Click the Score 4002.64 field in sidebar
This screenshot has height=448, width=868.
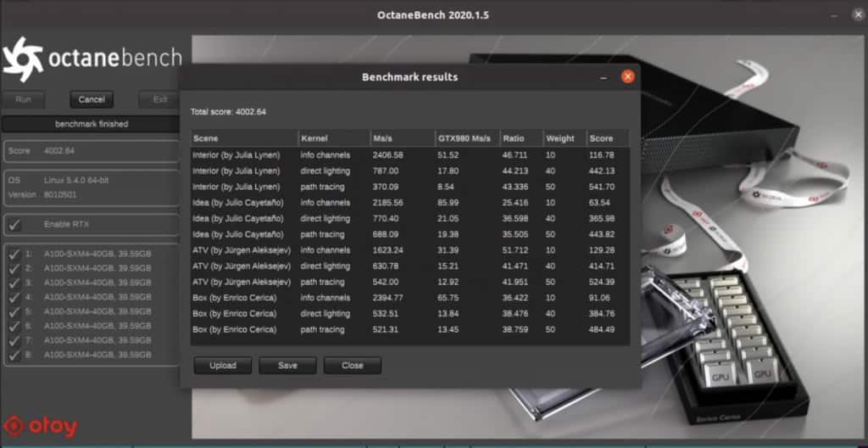[92, 151]
